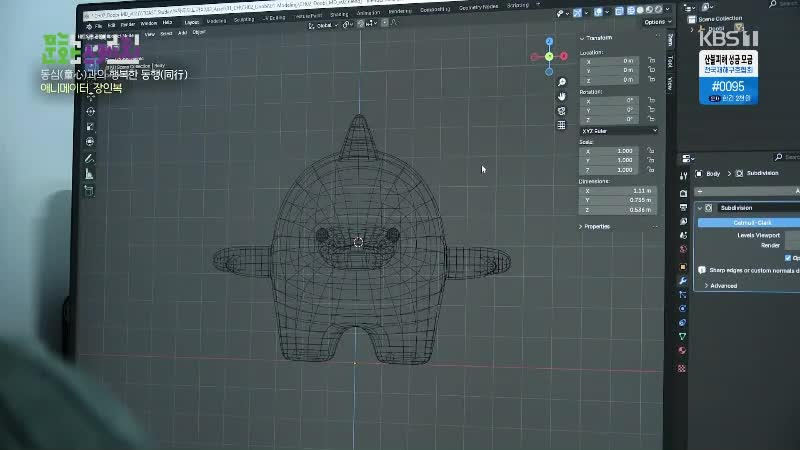Image resolution: width=800 pixels, height=450 pixels.
Task: Open the Physics properties tab icon
Action: (x=683, y=309)
